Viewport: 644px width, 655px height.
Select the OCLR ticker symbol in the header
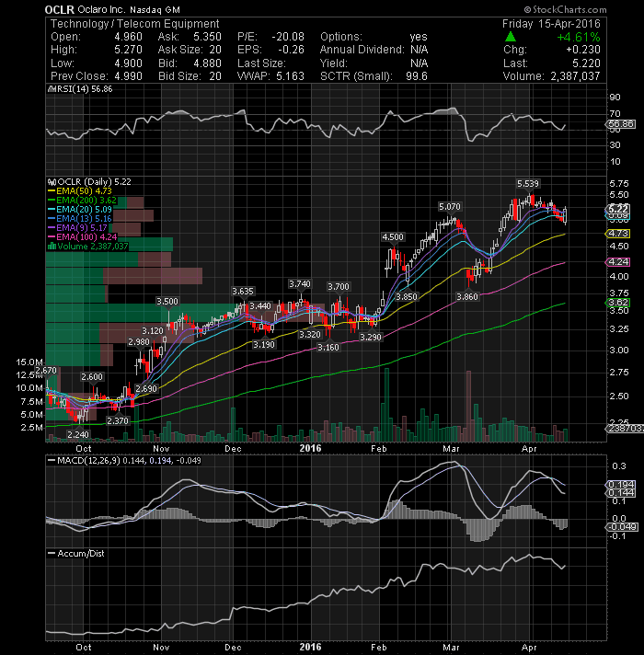tap(60, 9)
